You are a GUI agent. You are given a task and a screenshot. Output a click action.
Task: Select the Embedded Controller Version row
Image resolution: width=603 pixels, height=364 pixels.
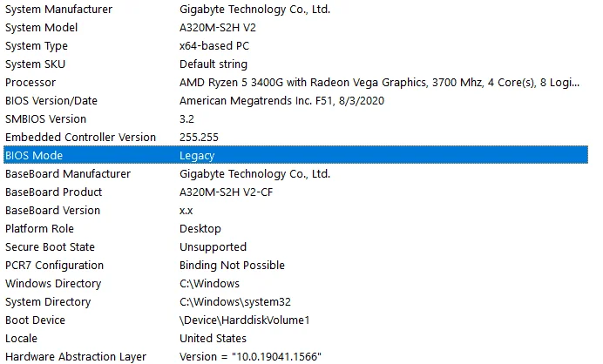pyautogui.click(x=295, y=138)
